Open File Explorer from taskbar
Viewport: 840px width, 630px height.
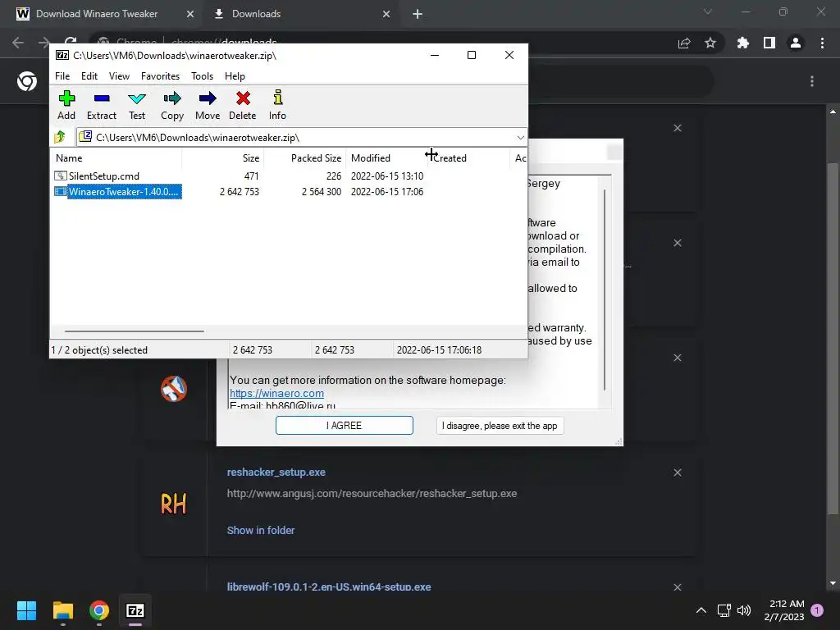63,610
